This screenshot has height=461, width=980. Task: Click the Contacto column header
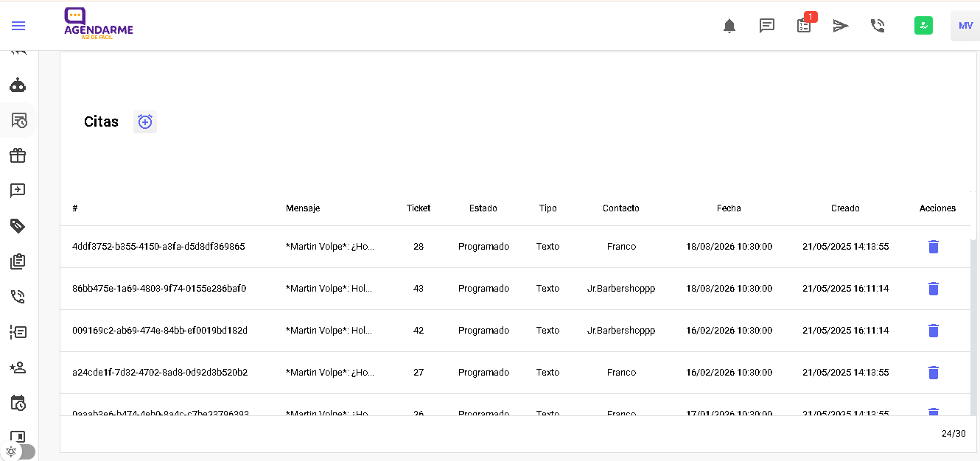[621, 208]
